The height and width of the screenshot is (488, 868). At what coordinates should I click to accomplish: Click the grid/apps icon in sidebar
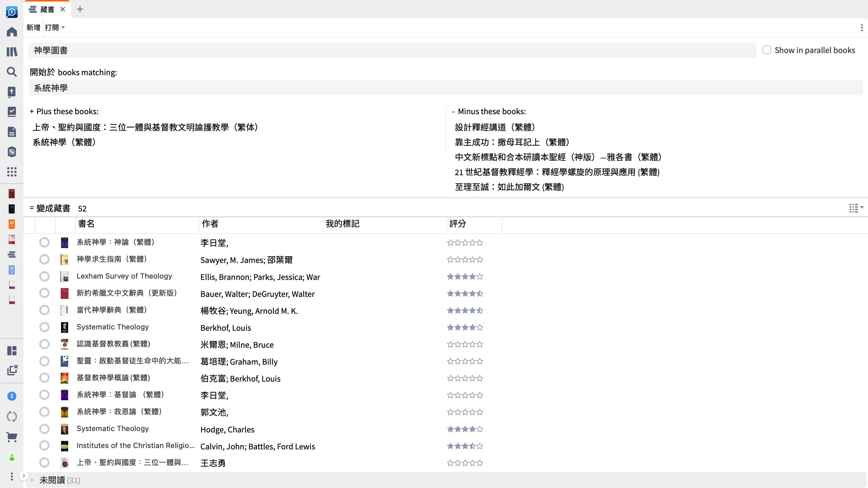(x=12, y=172)
